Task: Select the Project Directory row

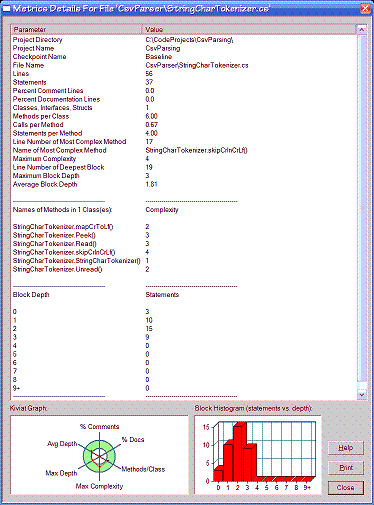Action: pyautogui.click(x=184, y=40)
